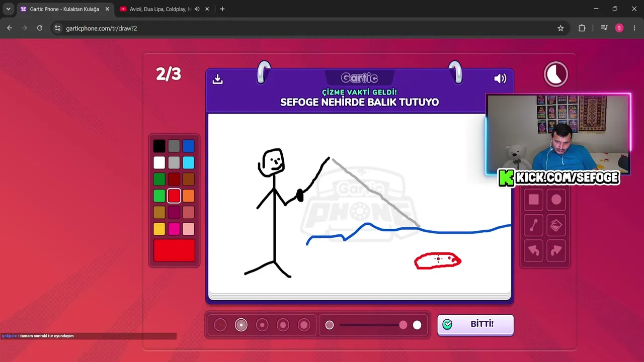Screen dimensions: 644x362
Task: Open the browser extensions puzzle icon
Action: click(x=582, y=28)
